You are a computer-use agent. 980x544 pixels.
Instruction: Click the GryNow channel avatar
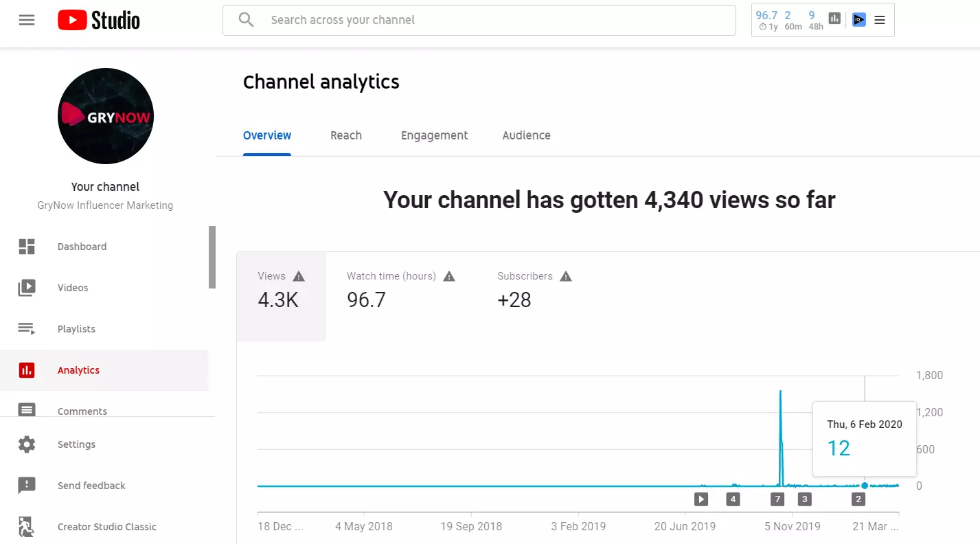pyautogui.click(x=106, y=116)
